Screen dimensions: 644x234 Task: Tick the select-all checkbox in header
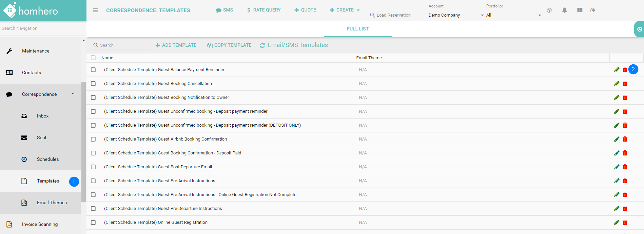[x=93, y=58]
